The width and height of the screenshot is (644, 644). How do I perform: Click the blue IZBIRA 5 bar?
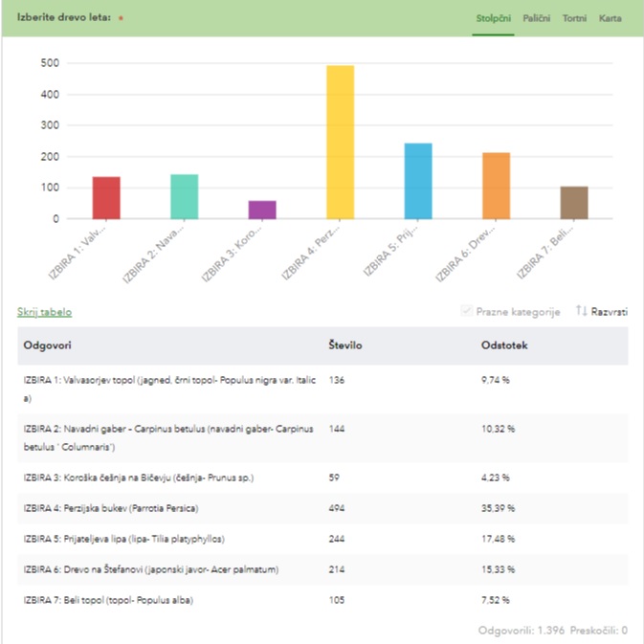coord(418,181)
